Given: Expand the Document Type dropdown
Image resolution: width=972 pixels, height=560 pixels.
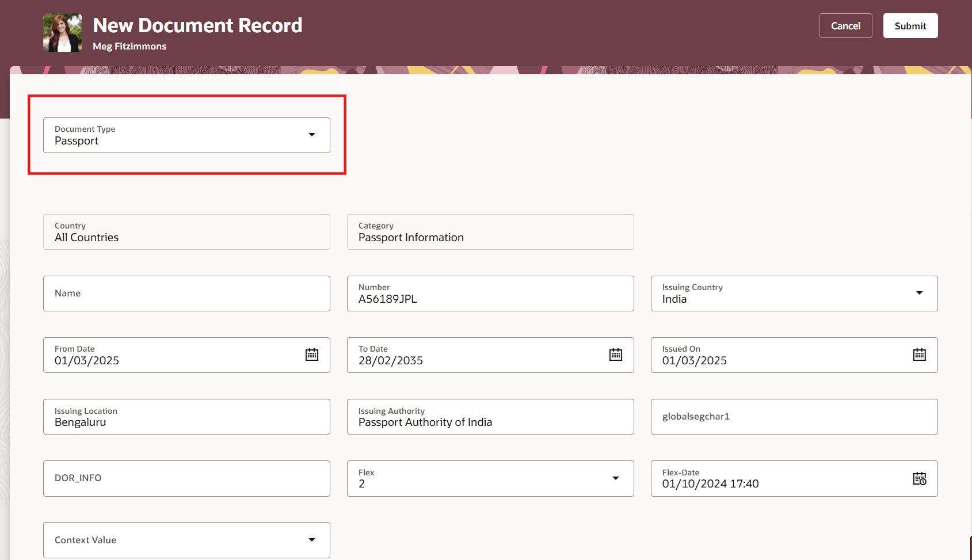Looking at the screenshot, I should click(312, 135).
